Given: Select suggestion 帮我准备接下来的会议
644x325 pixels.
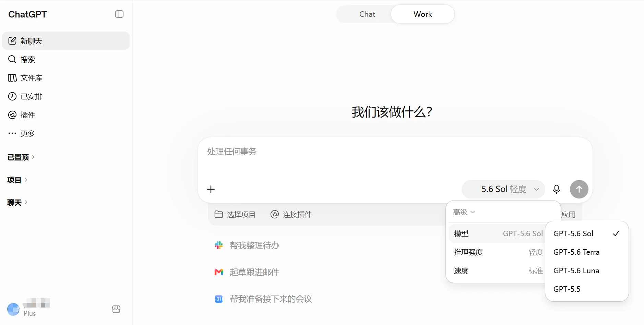Looking at the screenshot, I should [264, 299].
